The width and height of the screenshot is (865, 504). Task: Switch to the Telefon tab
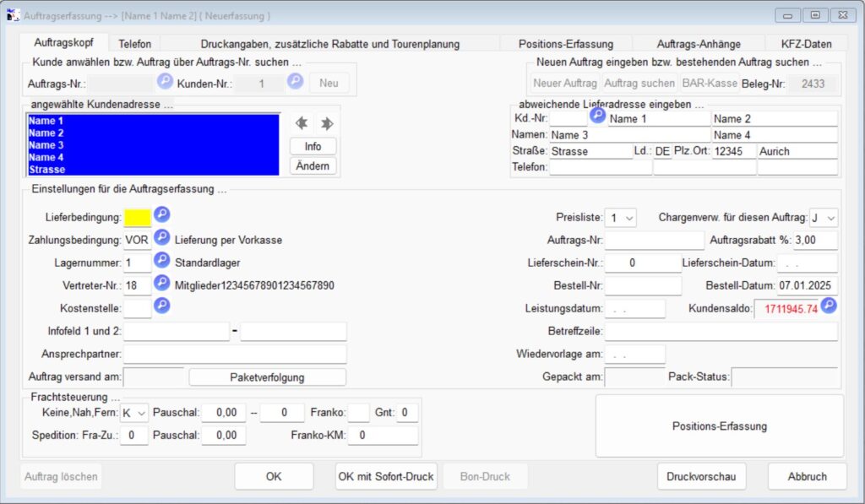click(x=135, y=44)
